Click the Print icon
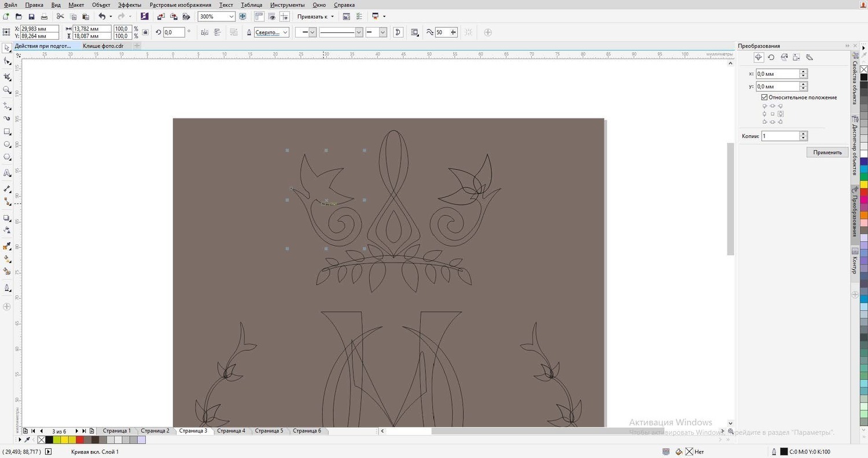Image resolution: width=868 pixels, height=458 pixels. coord(44,17)
